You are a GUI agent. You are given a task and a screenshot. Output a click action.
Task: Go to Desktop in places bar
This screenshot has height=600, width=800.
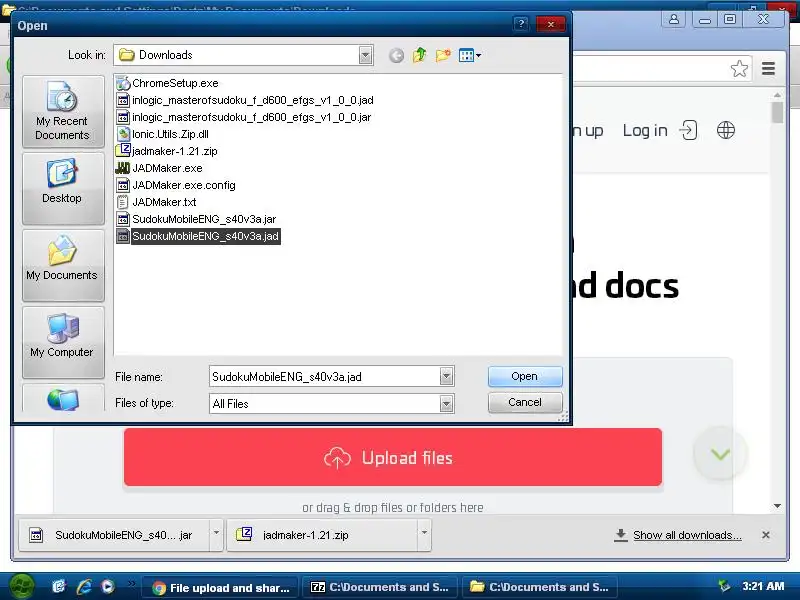tap(63, 189)
